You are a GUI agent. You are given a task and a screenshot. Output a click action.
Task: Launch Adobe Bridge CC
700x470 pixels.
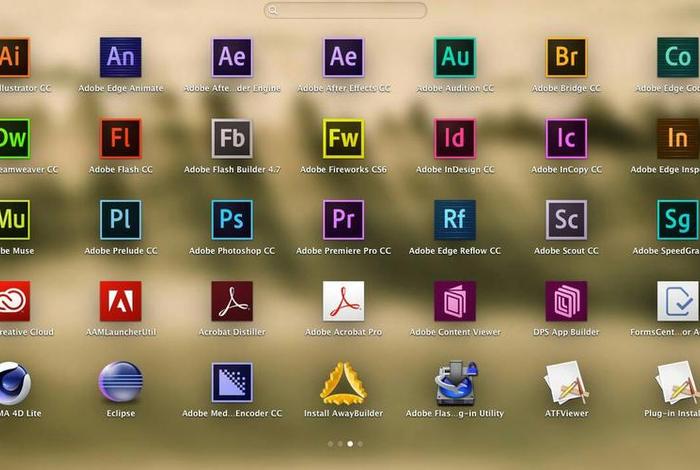[x=566, y=57]
